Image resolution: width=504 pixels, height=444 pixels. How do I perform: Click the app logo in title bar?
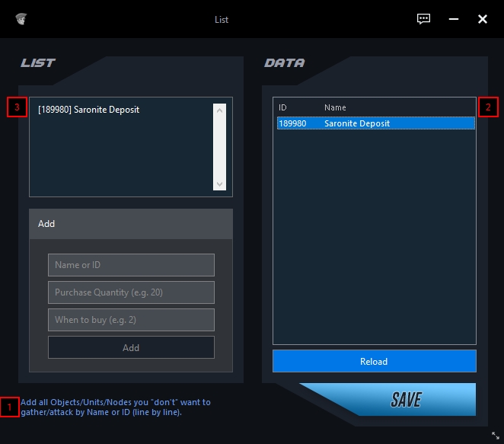pyautogui.click(x=21, y=19)
